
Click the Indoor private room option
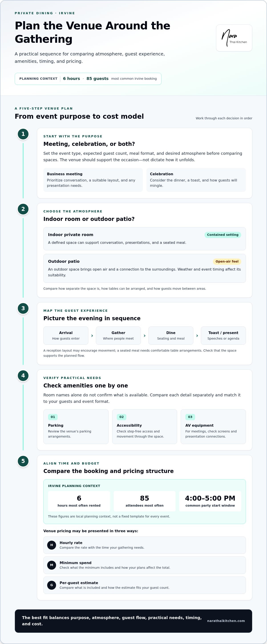coord(145,239)
